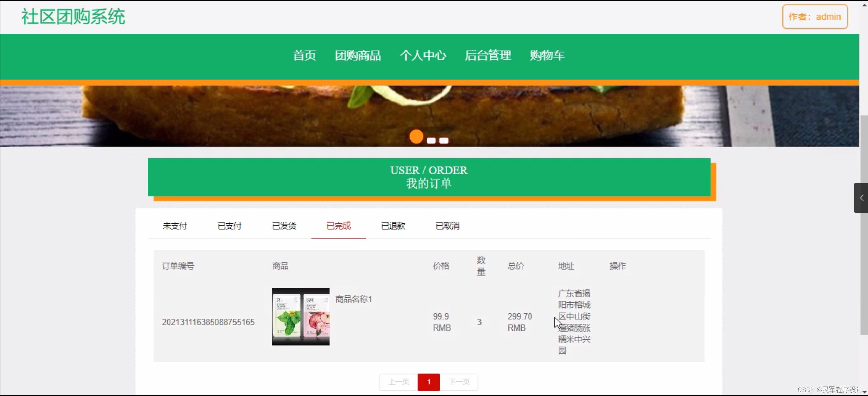Viewport: 868px width, 396px height.
Task: Go to 团购商品 page
Action: pos(358,55)
